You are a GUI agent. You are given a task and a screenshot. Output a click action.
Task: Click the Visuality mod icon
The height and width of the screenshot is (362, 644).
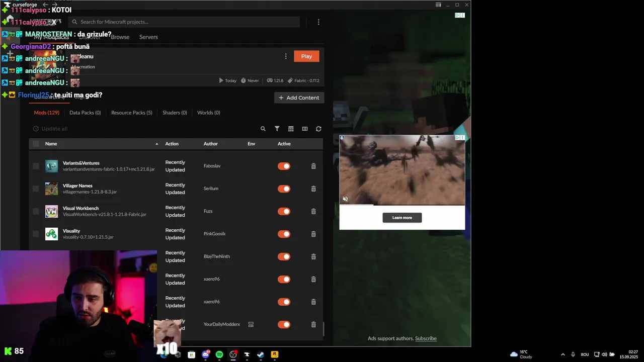pos(51,234)
